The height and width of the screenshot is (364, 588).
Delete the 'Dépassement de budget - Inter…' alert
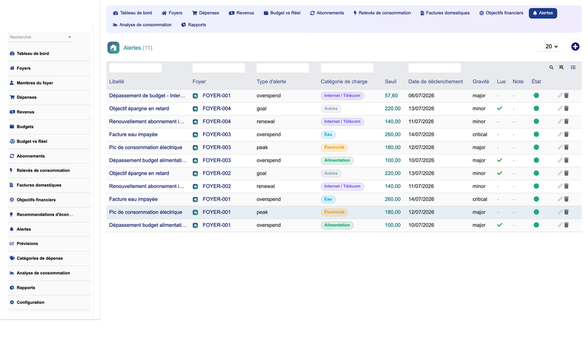point(566,96)
